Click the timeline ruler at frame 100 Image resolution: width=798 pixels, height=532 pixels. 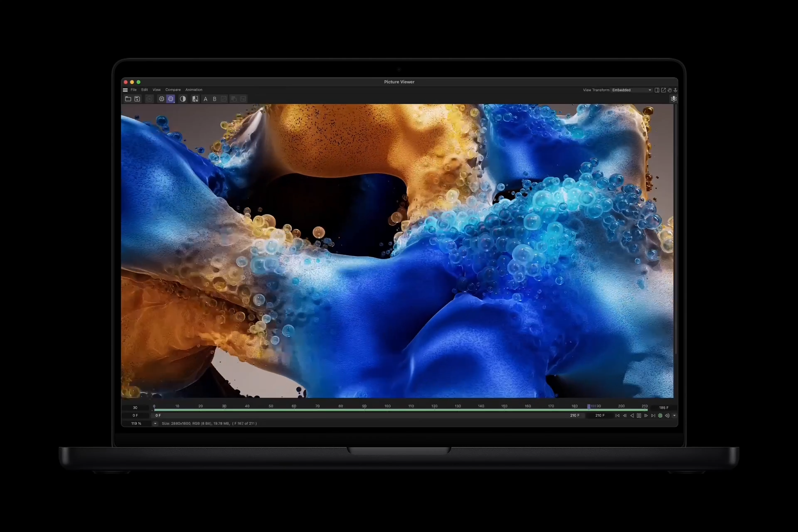point(388,406)
